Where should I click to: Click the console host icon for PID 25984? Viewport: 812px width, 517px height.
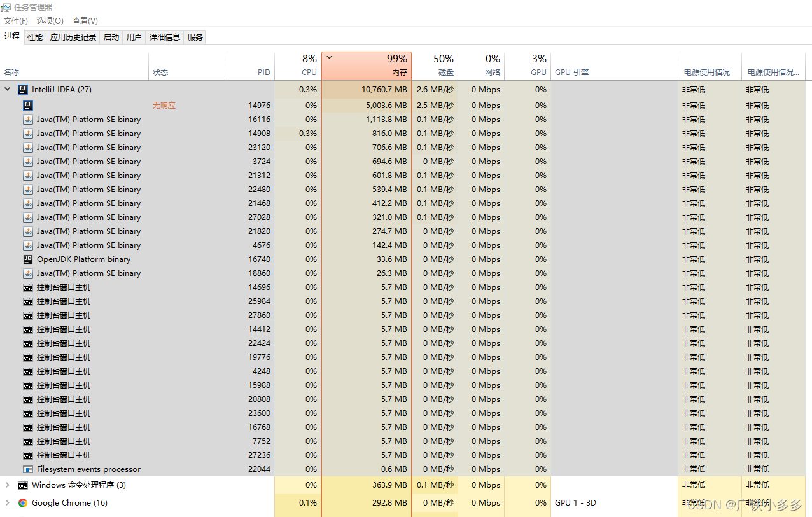click(x=27, y=301)
